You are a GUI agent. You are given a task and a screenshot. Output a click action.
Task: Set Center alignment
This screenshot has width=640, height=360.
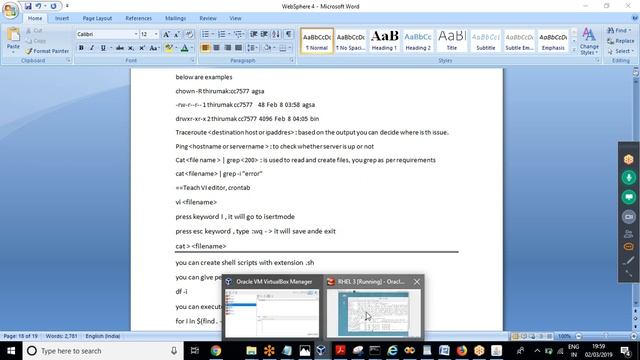(216, 48)
